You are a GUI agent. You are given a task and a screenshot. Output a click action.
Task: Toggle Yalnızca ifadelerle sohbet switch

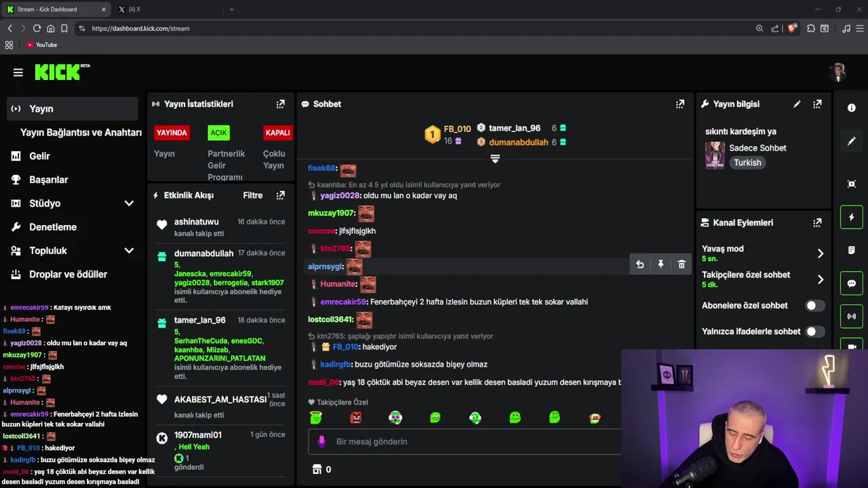point(814,331)
